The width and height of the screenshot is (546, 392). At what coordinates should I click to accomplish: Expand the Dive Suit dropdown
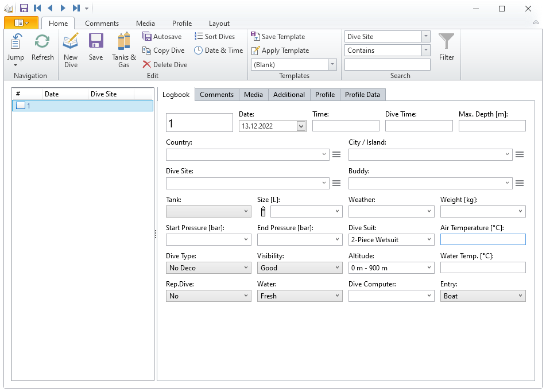pyautogui.click(x=429, y=239)
